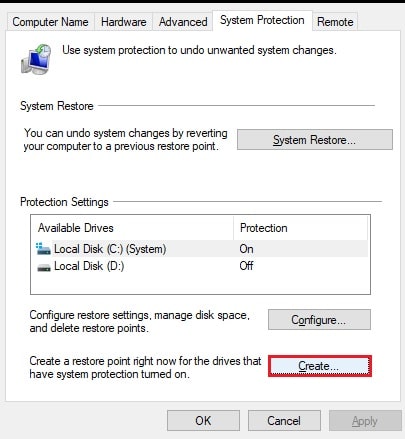The width and height of the screenshot is (405, 439).
Task: Click the Local Disk (D:) drive icon
Action: (x=44, y=267)
